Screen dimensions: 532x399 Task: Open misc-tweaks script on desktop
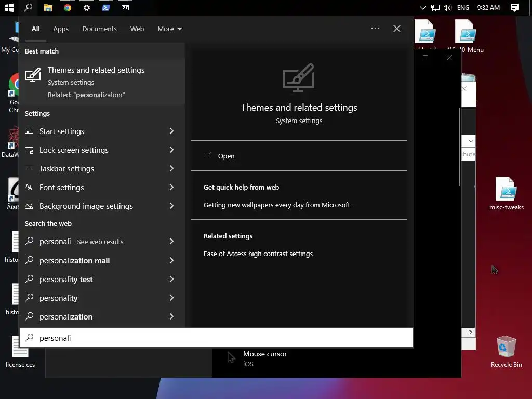click(506, 193)
